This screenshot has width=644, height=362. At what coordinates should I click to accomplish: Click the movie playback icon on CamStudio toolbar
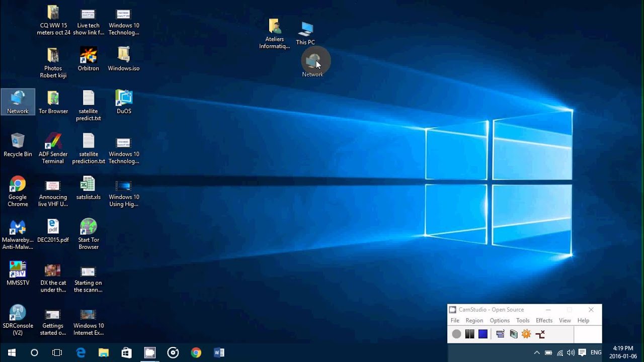[x=514, y=333]
